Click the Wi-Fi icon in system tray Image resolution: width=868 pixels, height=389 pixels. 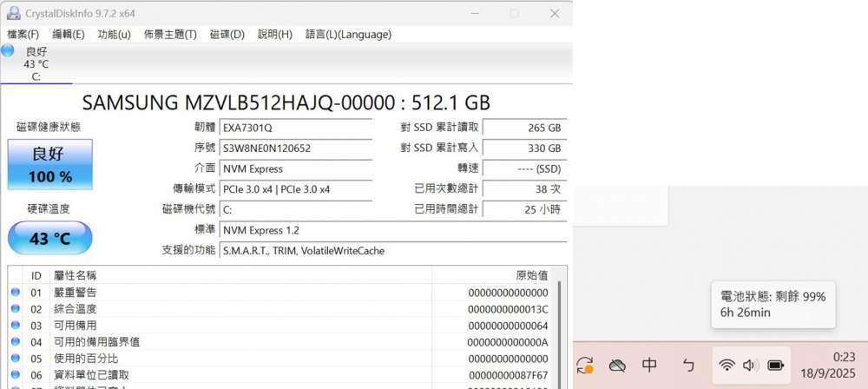[x=727, y=366]
